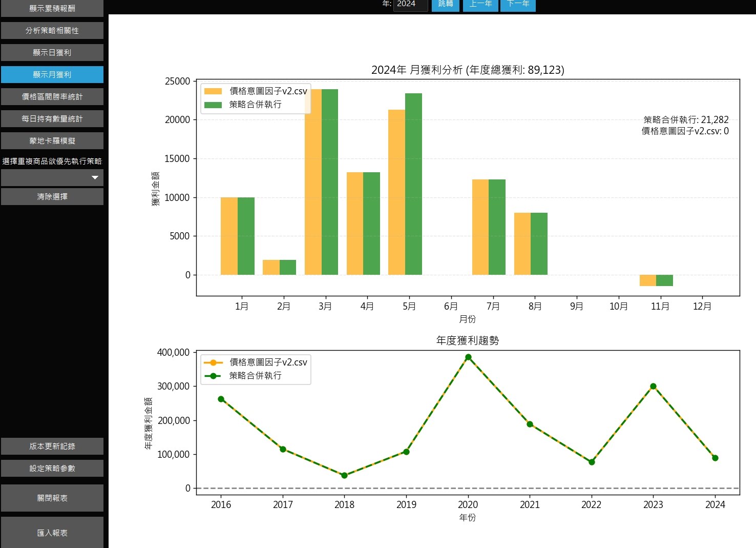Click the 顯示累積報酬 button
The width and height of the screenshot is (756, 548).
click(52, 8)
